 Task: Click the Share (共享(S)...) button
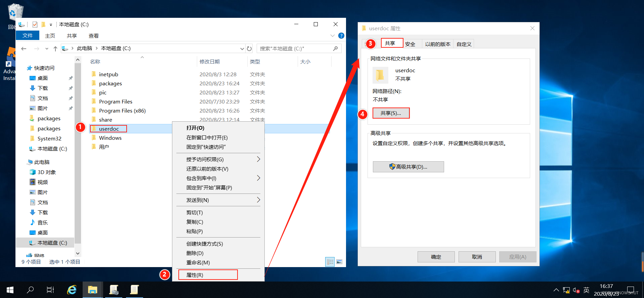pyautogui.click(x=391, y=113)
